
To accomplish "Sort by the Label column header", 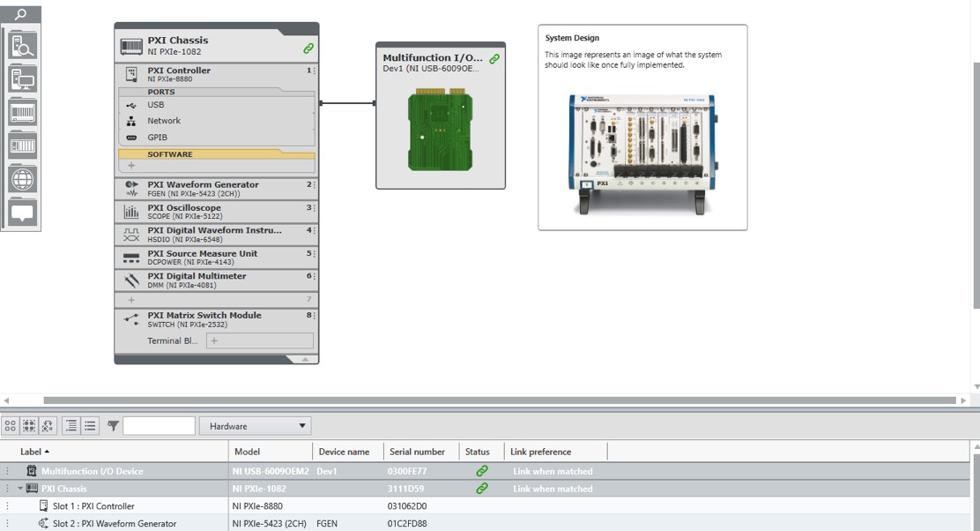I will [x=115, y=452].
